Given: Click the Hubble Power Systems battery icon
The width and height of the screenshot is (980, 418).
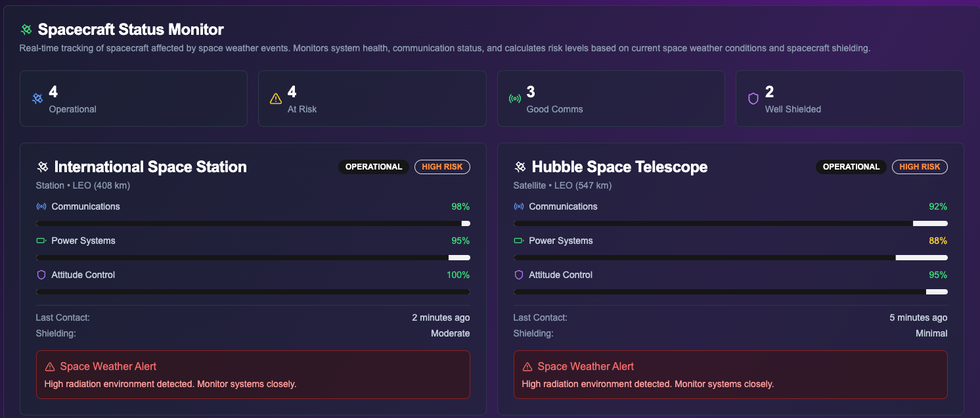Looking at the screenshot, I should pyautogui.click(x=519, y=241).
